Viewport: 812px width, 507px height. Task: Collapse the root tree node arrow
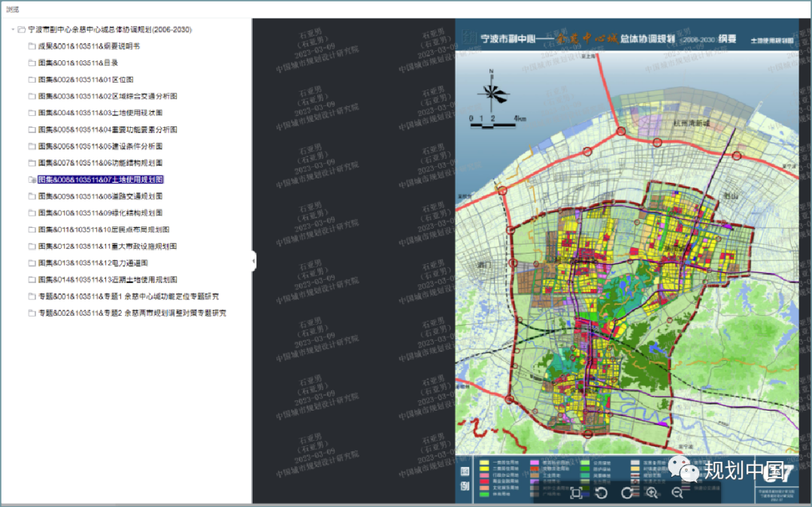pyautogui.click(x=13, y=29)
